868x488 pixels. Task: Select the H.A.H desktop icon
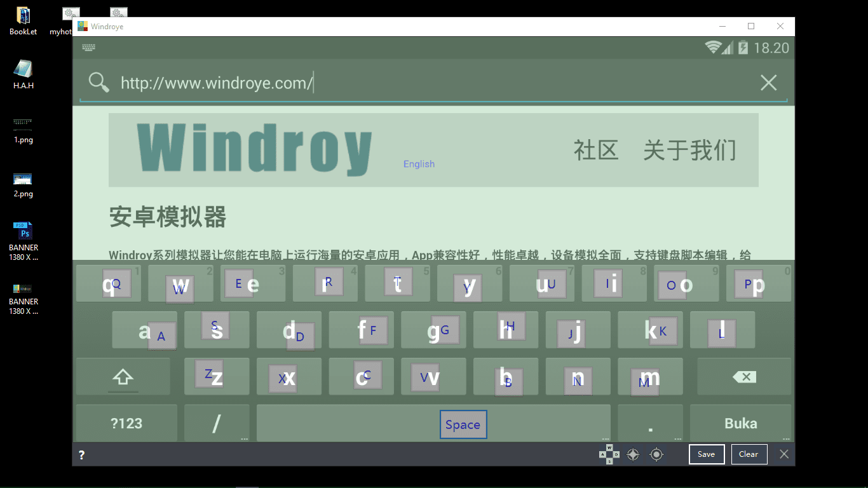pos(24,75)
